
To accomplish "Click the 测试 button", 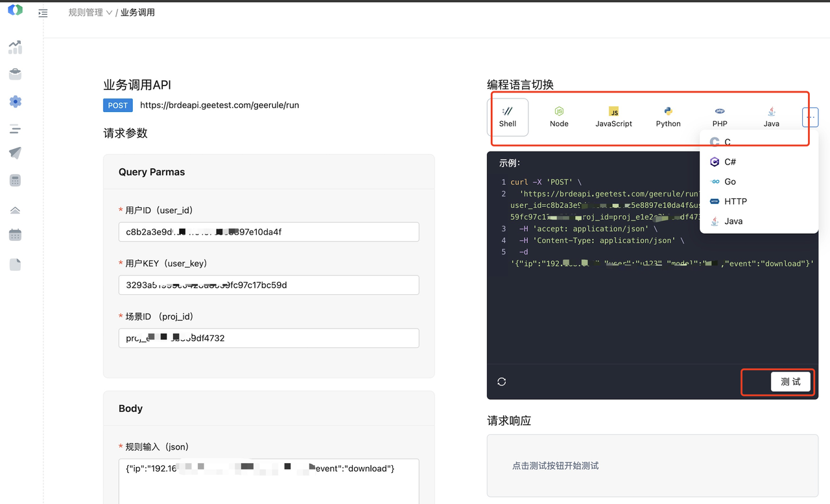I will pyautogui.click(x=790, y=382).
